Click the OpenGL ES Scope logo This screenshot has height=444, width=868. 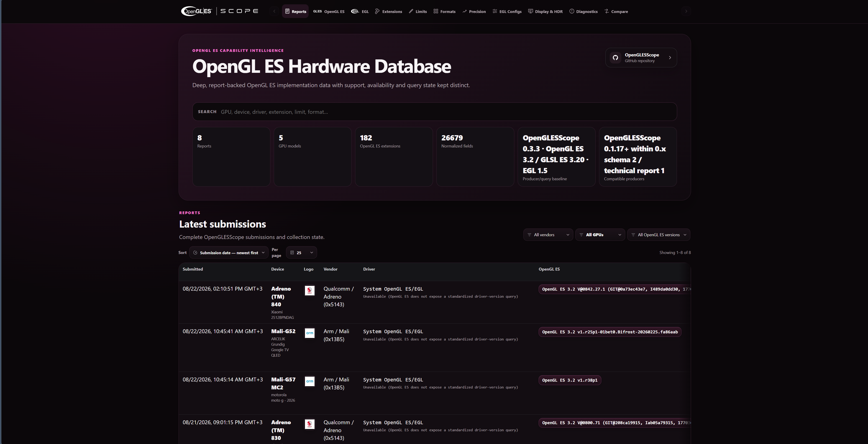(x=220, y=11)
